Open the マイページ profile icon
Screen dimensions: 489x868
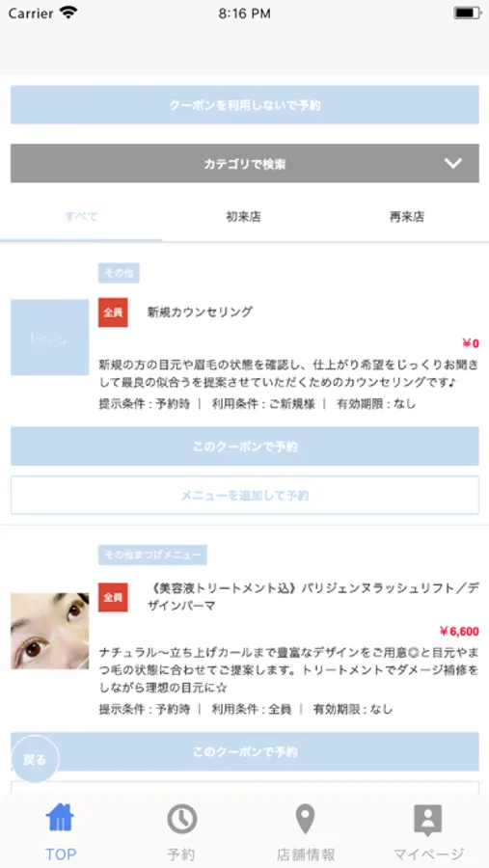(x=427, y=820)
